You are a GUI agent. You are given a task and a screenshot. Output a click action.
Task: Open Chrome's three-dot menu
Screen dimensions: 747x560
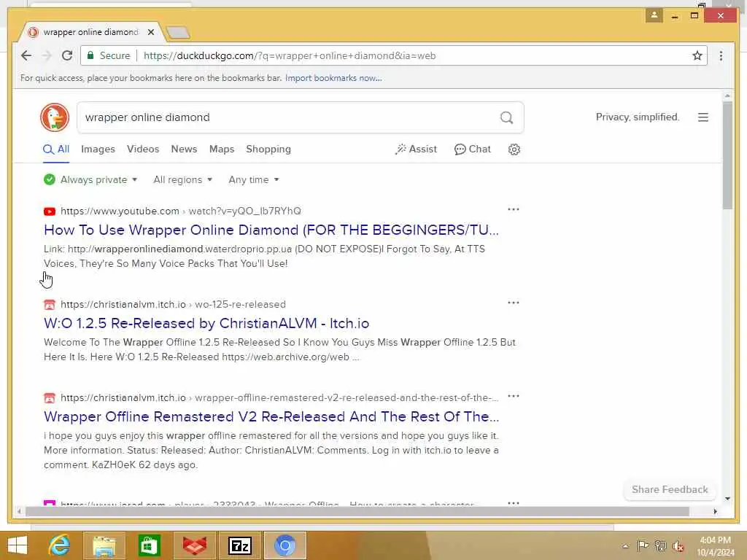[721, 55]
